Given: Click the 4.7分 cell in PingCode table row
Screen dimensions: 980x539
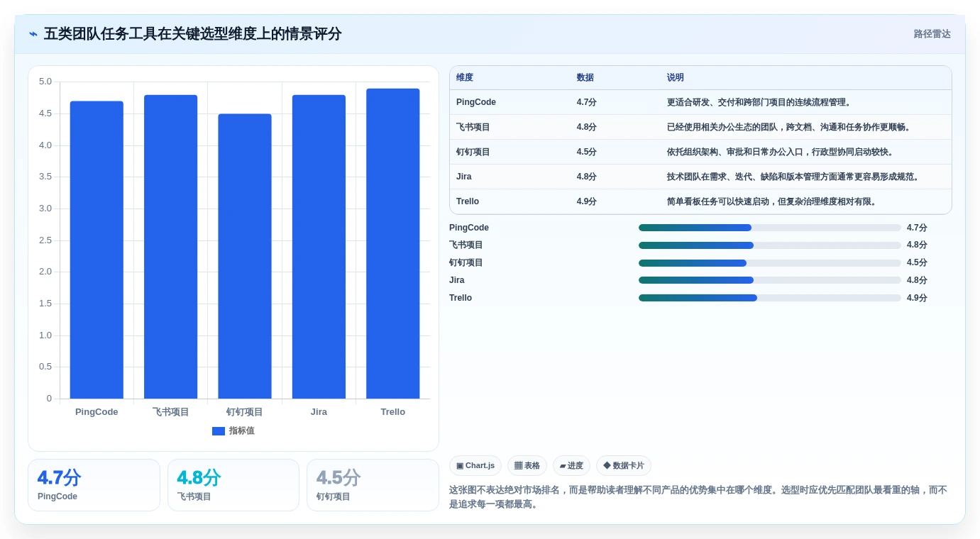Looking at the screenshot, I should [x=587, y=102].
